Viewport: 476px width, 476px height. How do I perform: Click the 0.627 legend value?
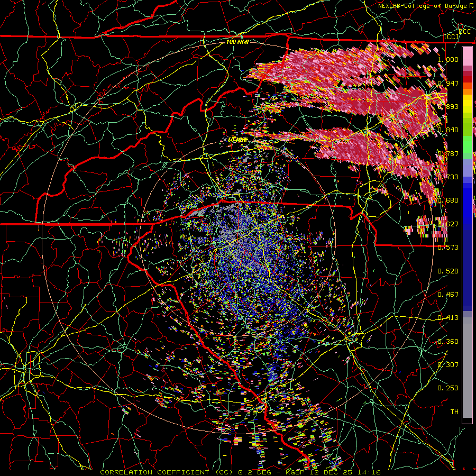click(x=448, y=224)
